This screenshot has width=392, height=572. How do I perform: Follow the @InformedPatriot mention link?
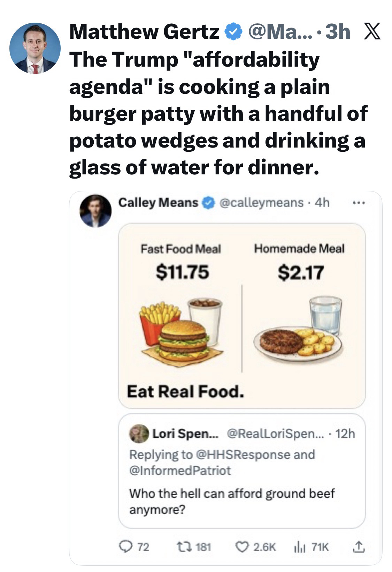click(180, 470)
